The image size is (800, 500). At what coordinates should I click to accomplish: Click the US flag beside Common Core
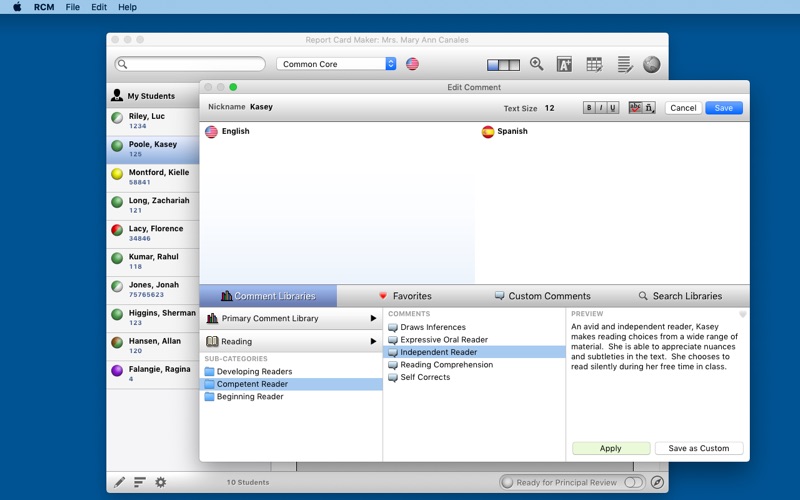pyautogui.click(x=412, y=64)
